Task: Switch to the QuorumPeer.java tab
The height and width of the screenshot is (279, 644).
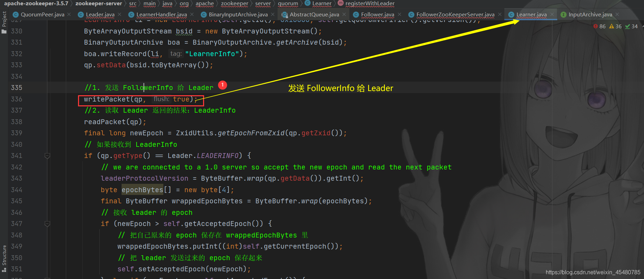Action: (x=42, y=15)
